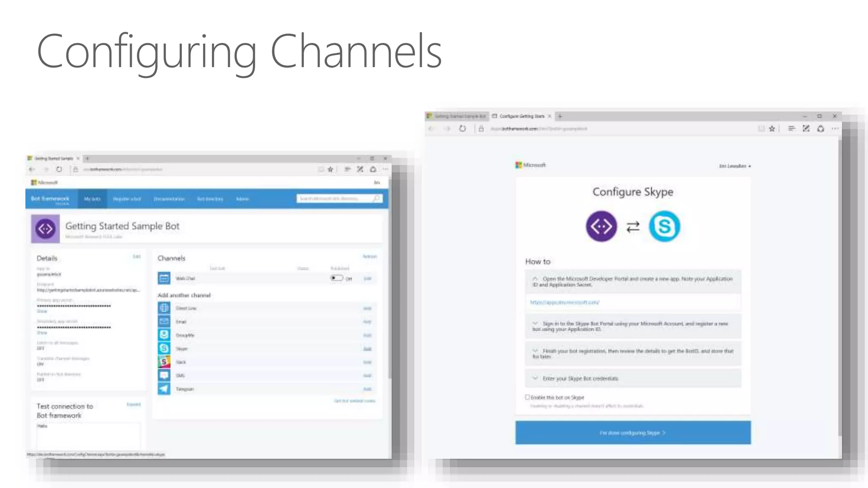Open the Bot directory tab
This screenshot has height=488, width=868.
[x=210, y=199]
